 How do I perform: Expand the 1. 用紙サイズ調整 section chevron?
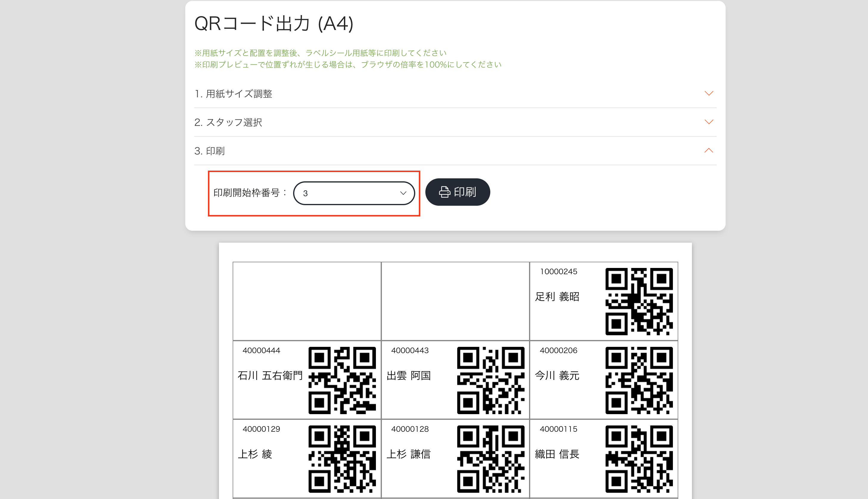click(x=709, y=93)
